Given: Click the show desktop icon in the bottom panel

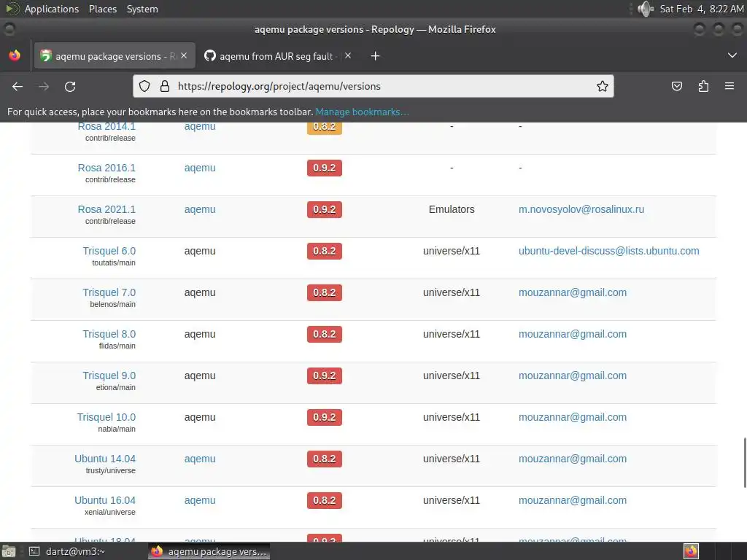Looking at the screenshot, I should (9, 551).
